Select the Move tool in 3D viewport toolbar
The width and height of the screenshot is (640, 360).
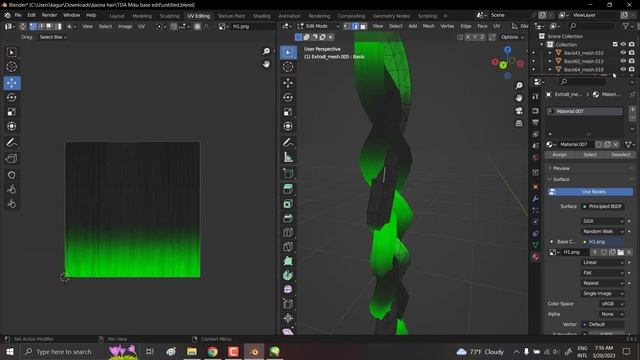tap(288, 83)
